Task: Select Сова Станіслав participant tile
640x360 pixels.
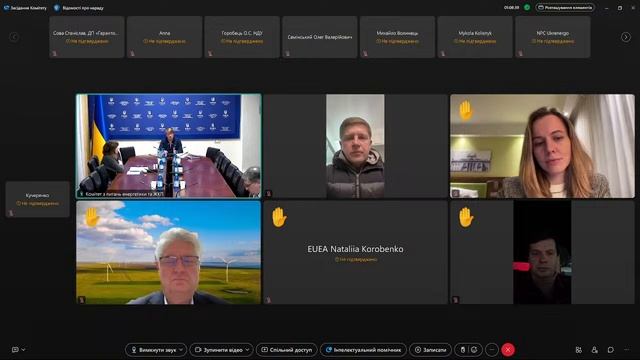Action: (87, 37)
